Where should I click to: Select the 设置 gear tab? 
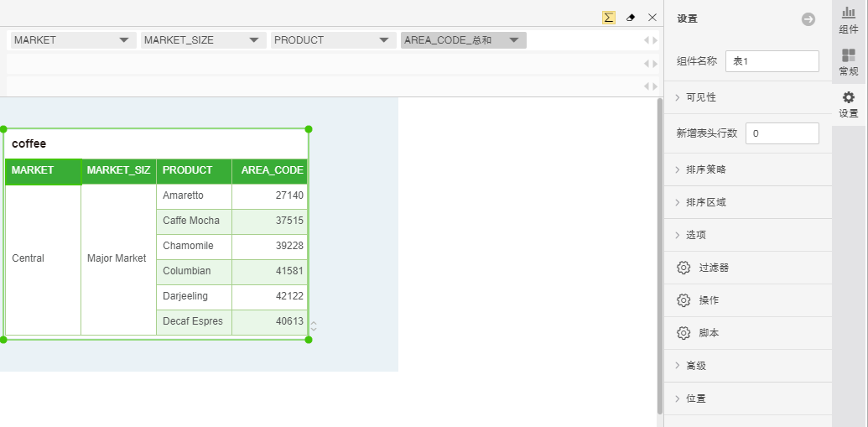point(849,104)
